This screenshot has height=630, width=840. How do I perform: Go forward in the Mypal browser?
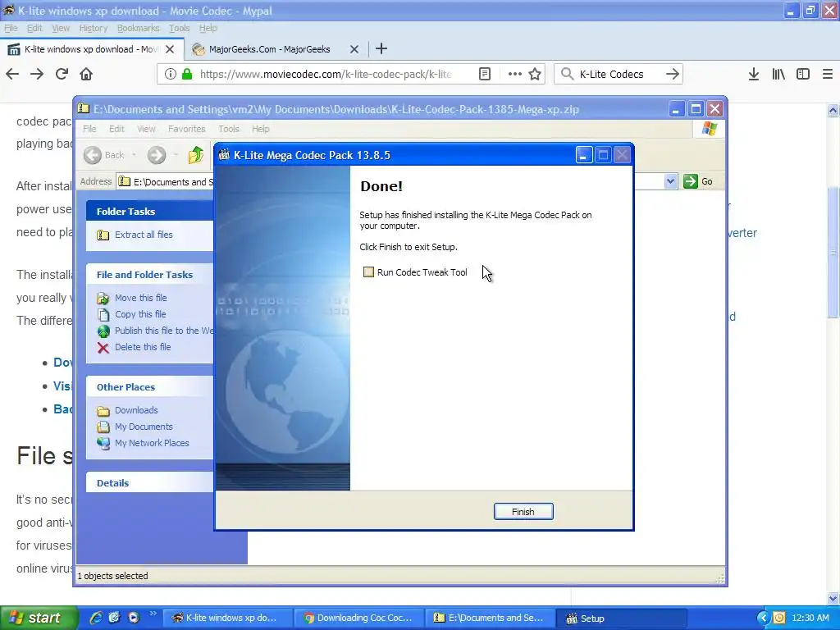37,74
